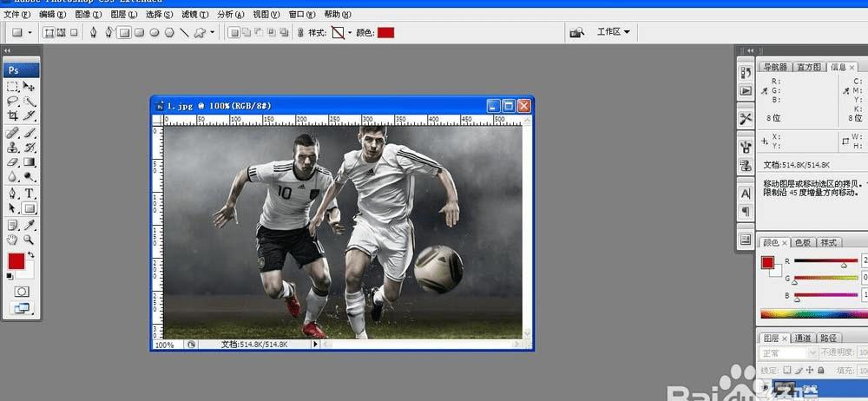The width and height of the screenshot is (868, 401).
Task: Select the Rectangular Marquee tool
Action: 12,87
